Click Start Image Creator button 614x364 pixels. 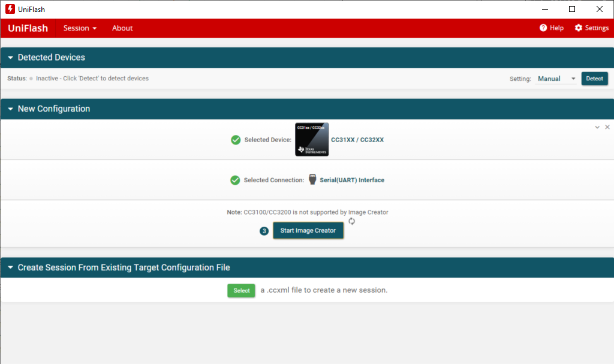tap(308, 230)
